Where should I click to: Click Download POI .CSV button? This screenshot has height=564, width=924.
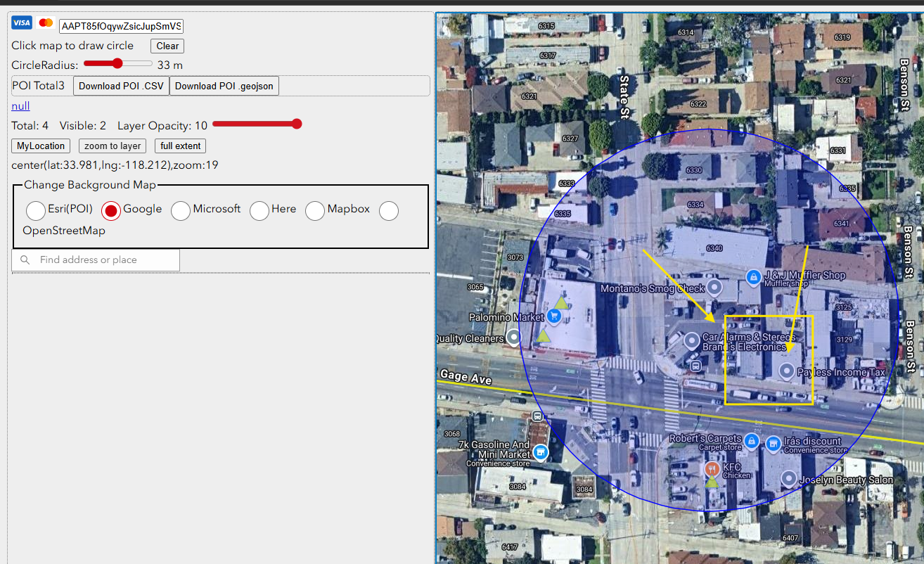pyautogui.click(x=121, y=86)
